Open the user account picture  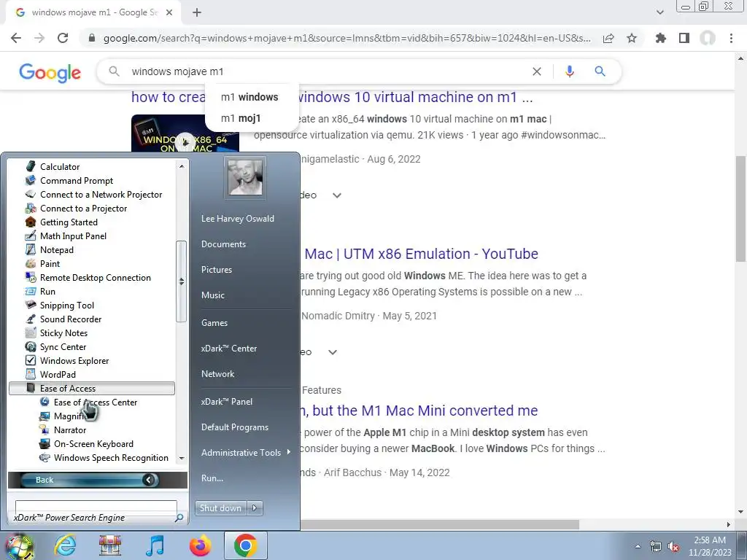(245, 177)
